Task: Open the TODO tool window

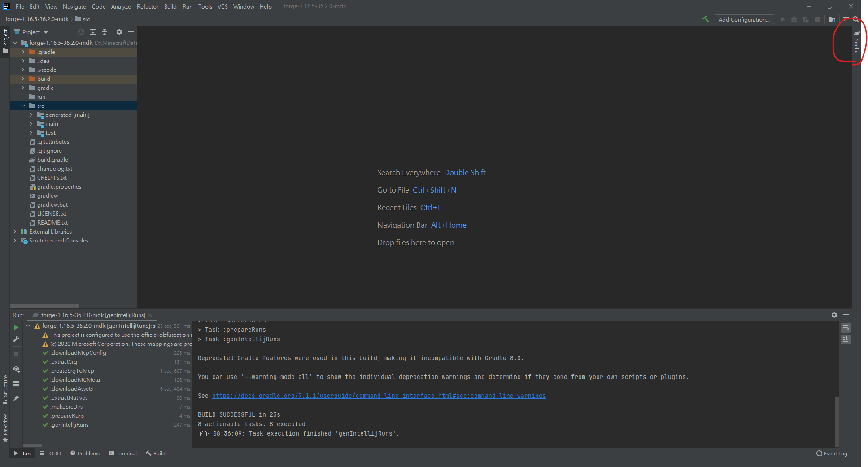Action: [50, 454]
